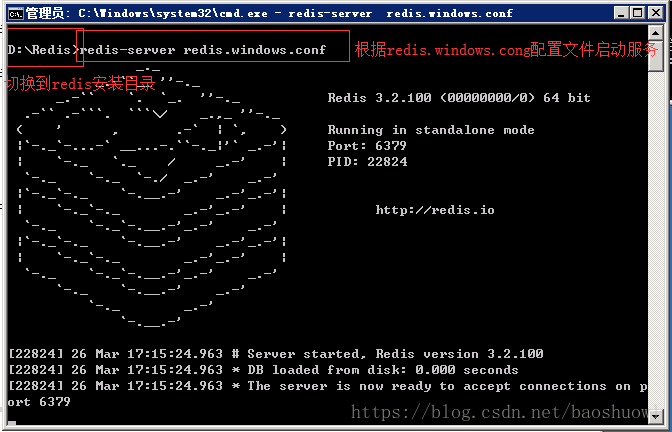Click the vertical scrollbar thumb
672x432 pixels.
(656, 57)
